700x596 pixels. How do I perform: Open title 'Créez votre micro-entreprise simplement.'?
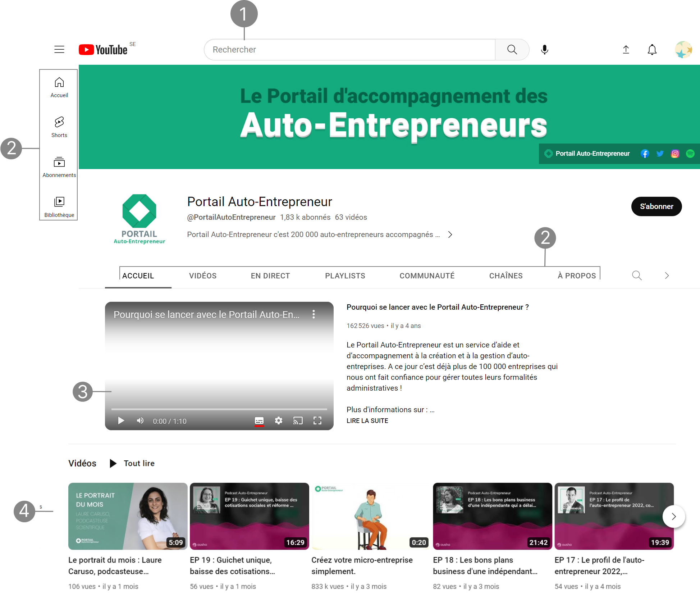click(x=362, y=566)
